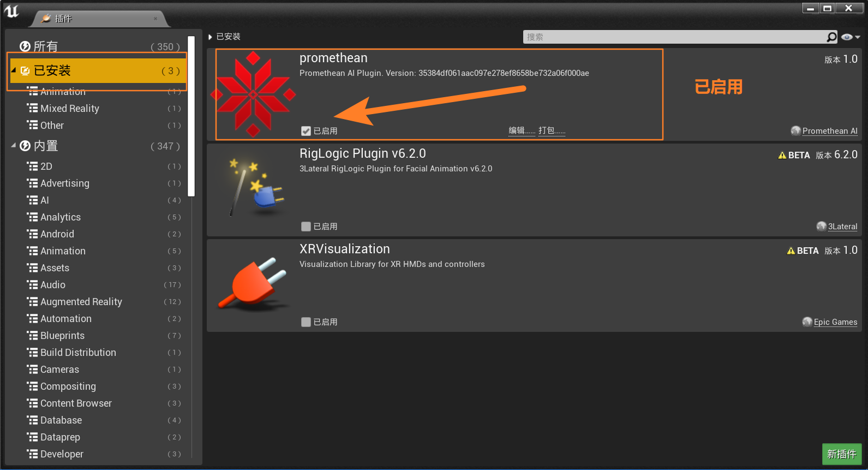Image resolution: width=868 pixels, height=470 pixels.
Task: Click the promethean red snowflake thumbnail
Action: click(253, 94)
